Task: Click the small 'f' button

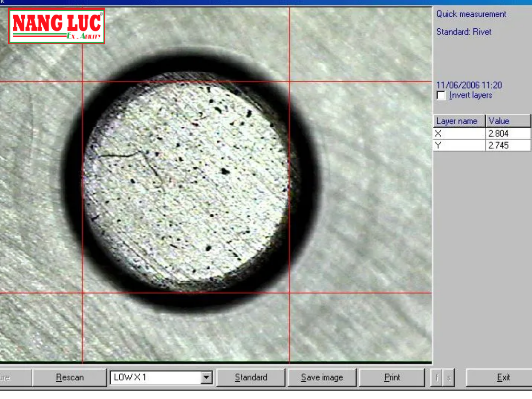Action: (x=437, y=378)
